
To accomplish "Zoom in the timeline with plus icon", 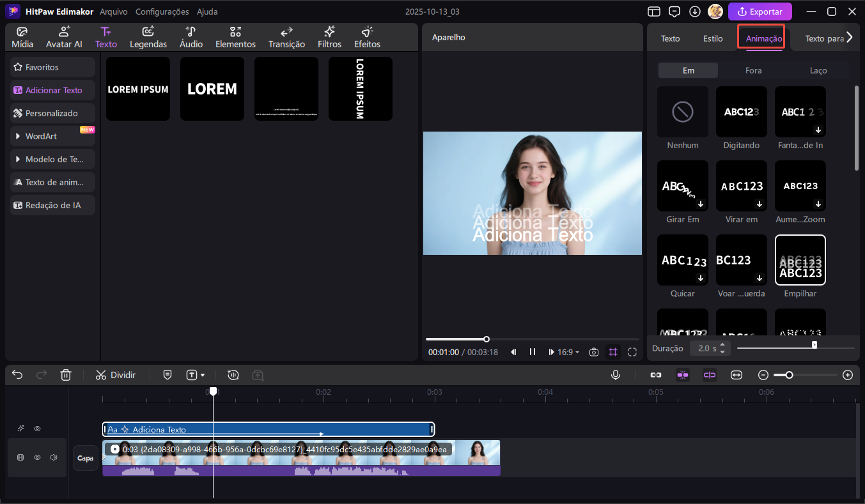I will 848,375.
